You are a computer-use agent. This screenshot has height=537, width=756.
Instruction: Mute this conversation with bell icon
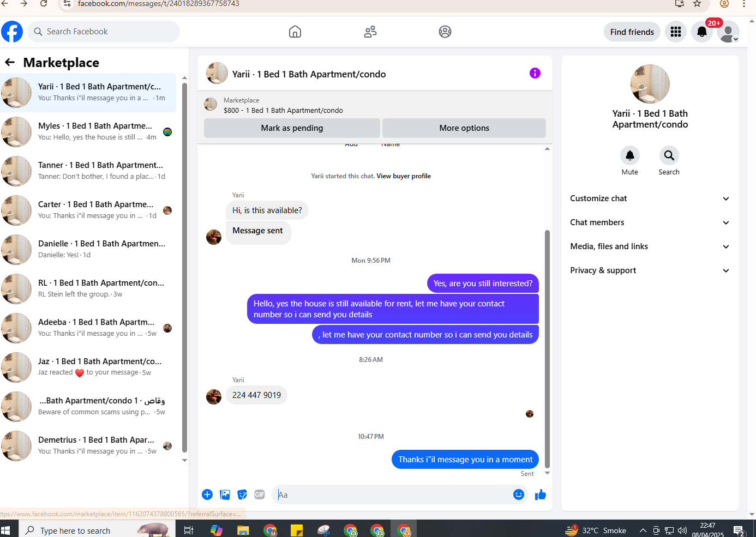[630, 156]
